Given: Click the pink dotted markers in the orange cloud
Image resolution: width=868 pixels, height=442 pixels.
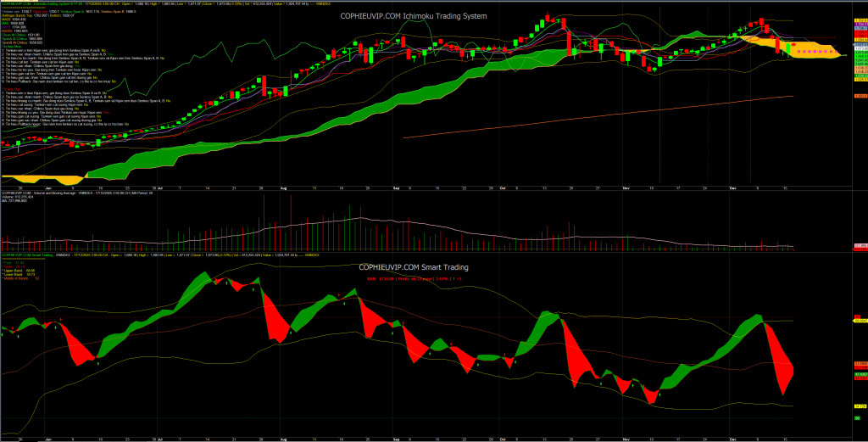Looking at the screenshot, I should point(810,51).
